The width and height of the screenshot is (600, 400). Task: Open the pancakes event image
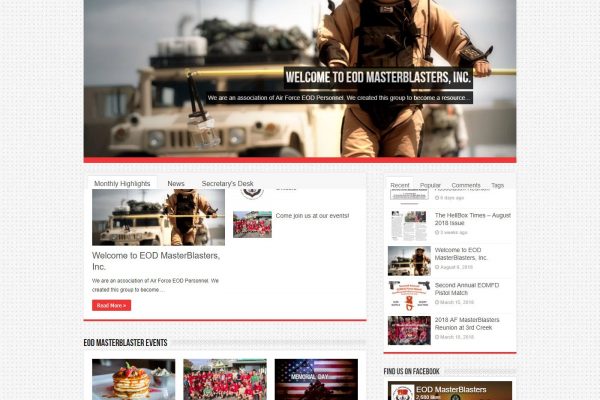(134, 379)
